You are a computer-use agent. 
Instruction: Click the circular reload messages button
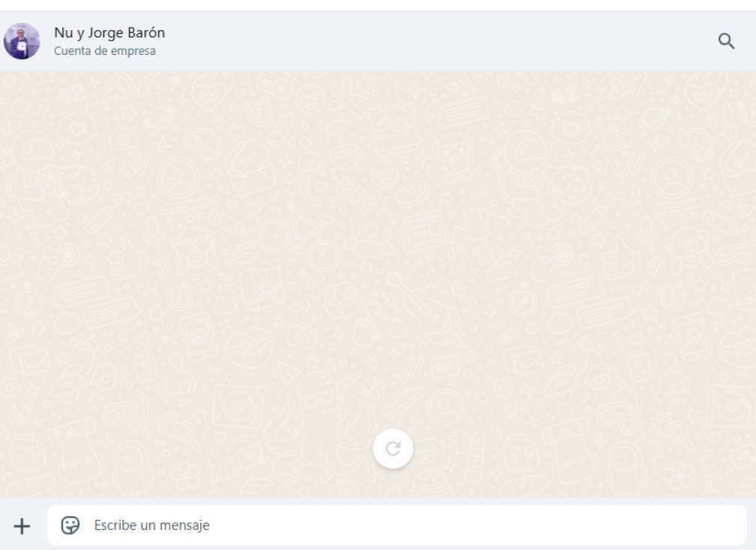point(393,448)
